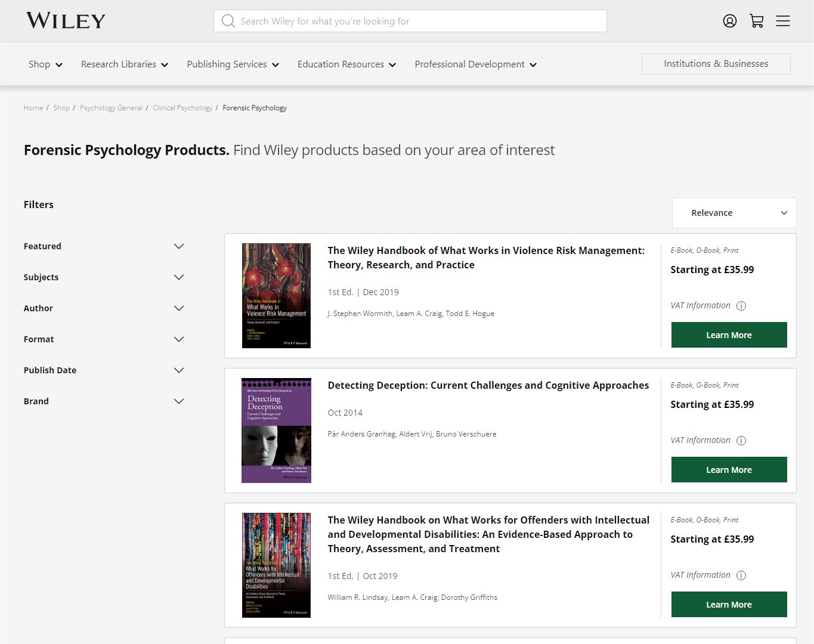
Task: Go to Clinical Psychology breadcrumb
Action: click(182, 108)
